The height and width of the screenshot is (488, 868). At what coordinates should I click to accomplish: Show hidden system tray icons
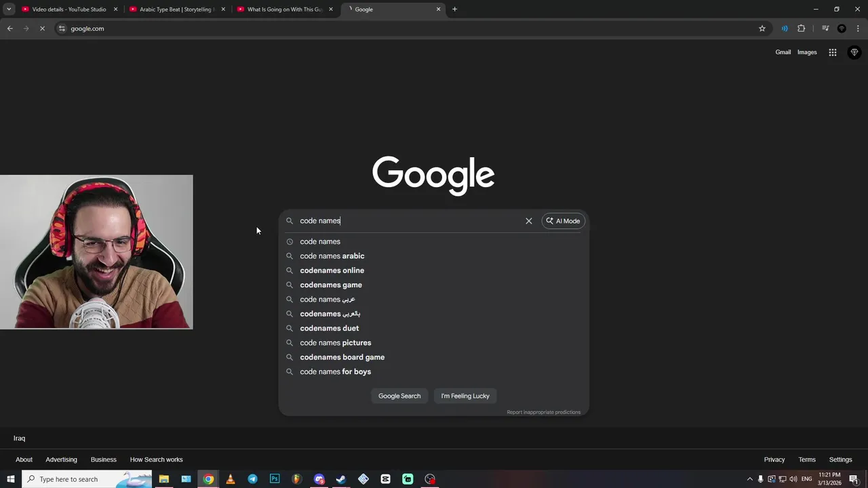pyautogui.click(x=749, y=479)
